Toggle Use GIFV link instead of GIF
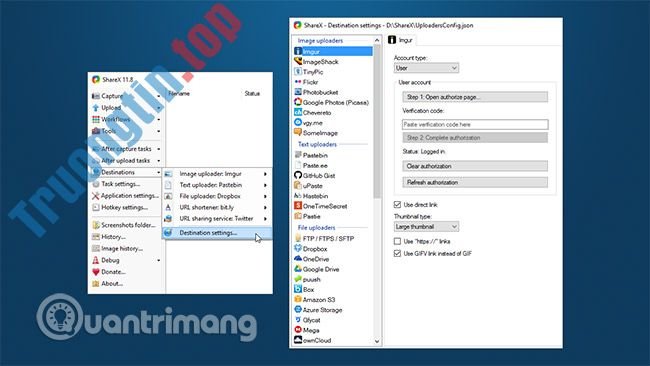This screenshot has width=650, height=366. [397, 253]
